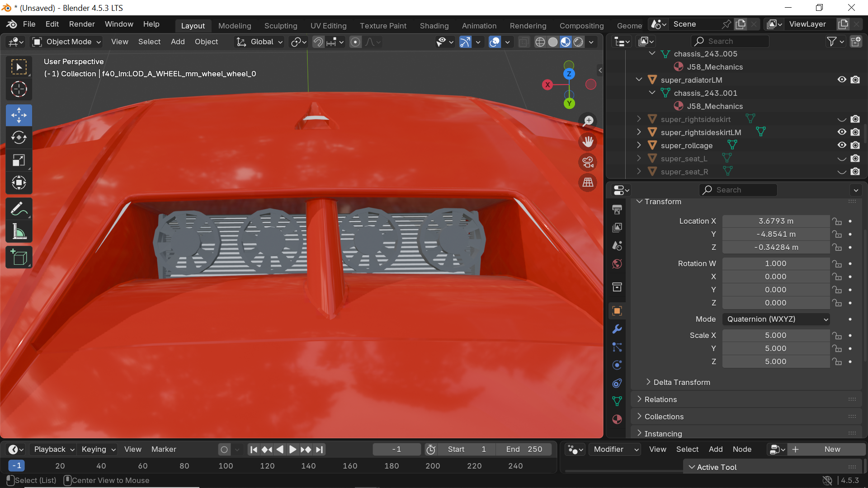This screenshot has height=488, width=868.
Task: Open the Material properties tab
Action: (617, 419)
